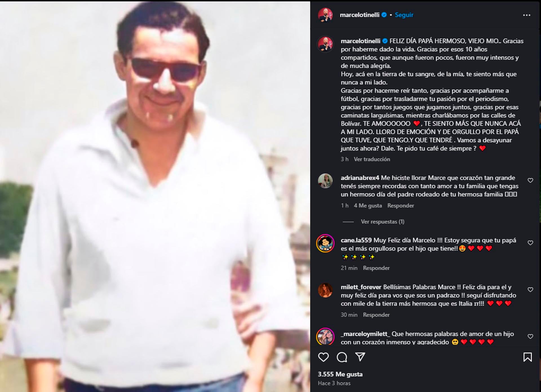Click Ver traducción under caption
The height and width of the screenshot is (392, 541).
coord(372,159)
